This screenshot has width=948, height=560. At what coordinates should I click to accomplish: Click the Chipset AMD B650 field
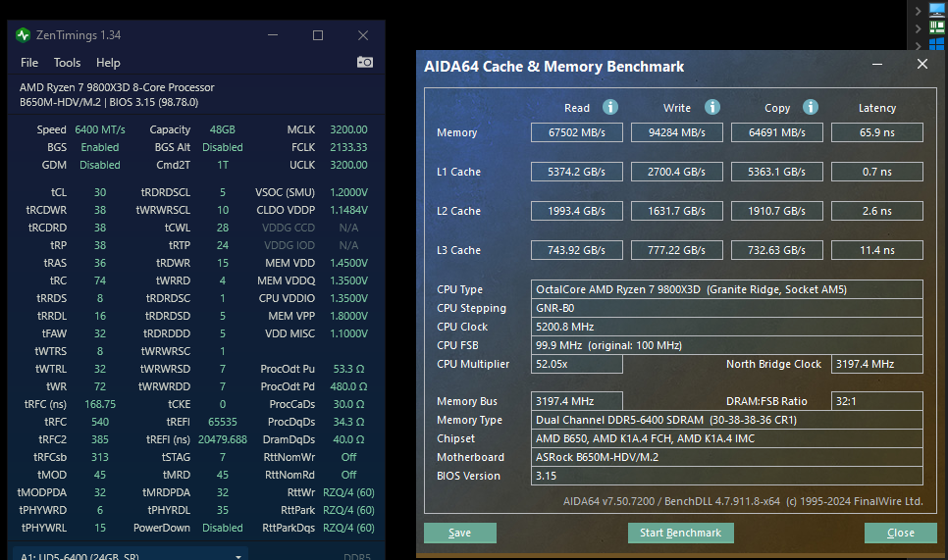[x=727, y=438]
